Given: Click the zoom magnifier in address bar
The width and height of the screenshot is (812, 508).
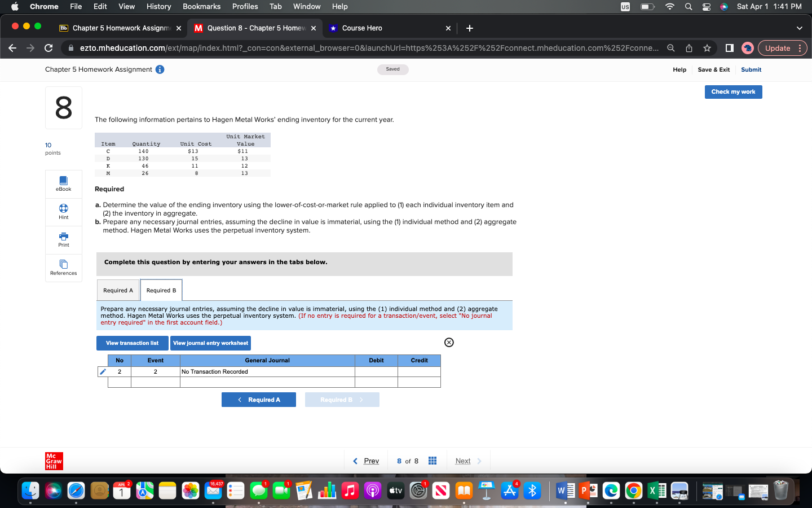Looking at the screenshot, I should 670,48.
